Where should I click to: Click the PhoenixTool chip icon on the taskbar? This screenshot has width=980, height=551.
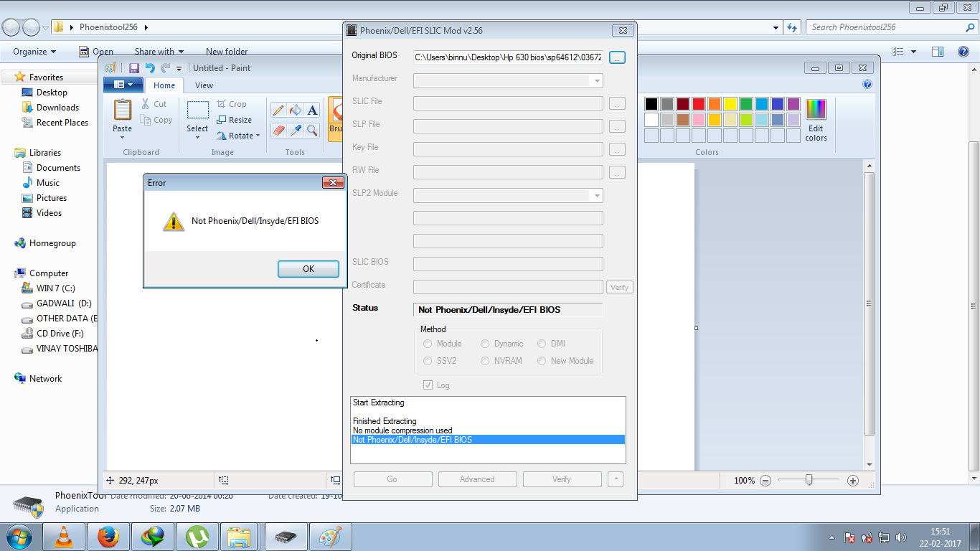coord(286,537)
